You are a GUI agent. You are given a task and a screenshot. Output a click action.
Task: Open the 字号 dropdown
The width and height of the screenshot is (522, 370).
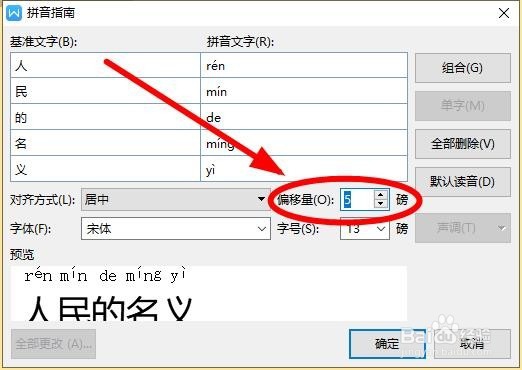coord(365,229)
